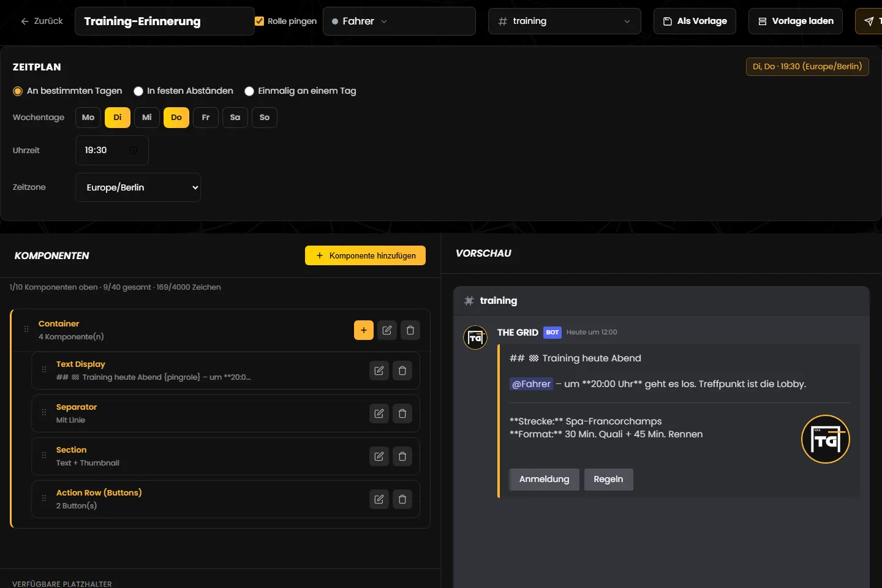Edit the Separator component
Screen dimensions: 882x588
coord(379,413)
